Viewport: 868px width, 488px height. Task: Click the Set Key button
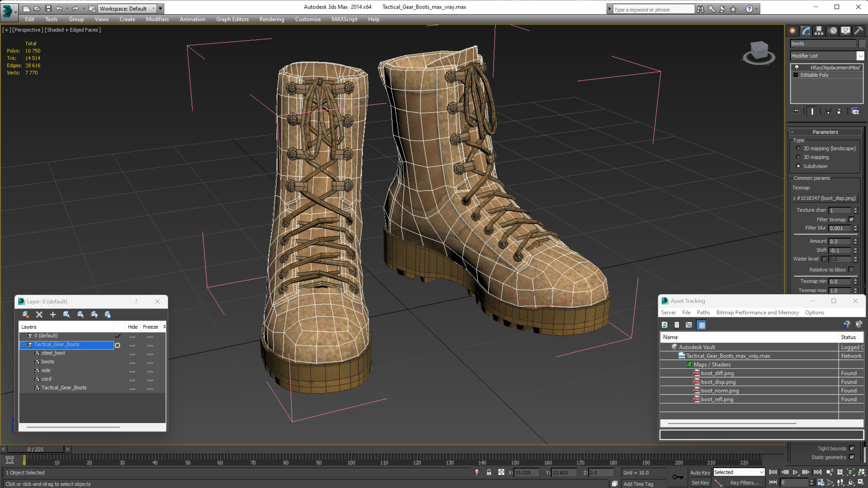pos(700,483)
